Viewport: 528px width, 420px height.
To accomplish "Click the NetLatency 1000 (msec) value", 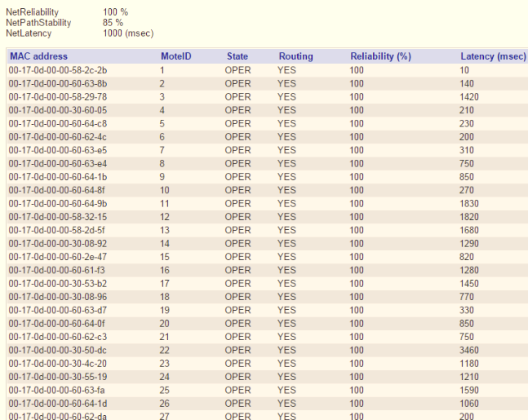I will (128, 33).
